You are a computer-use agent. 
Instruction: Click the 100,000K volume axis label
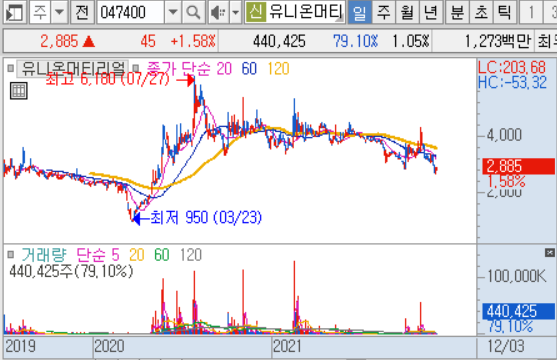(x=517, y=276)
